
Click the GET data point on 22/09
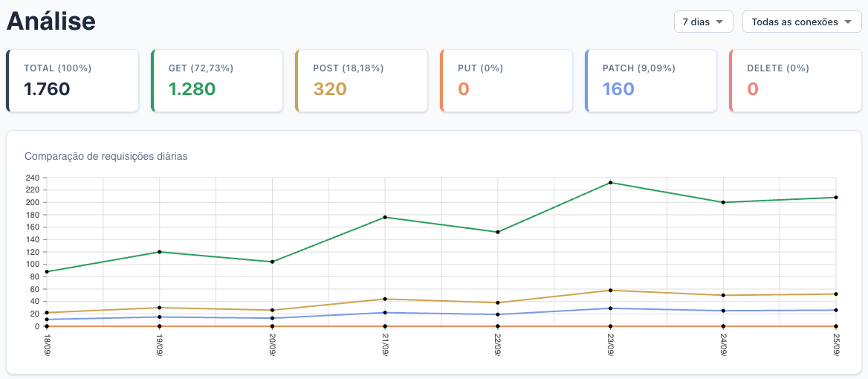click(498, 232)
